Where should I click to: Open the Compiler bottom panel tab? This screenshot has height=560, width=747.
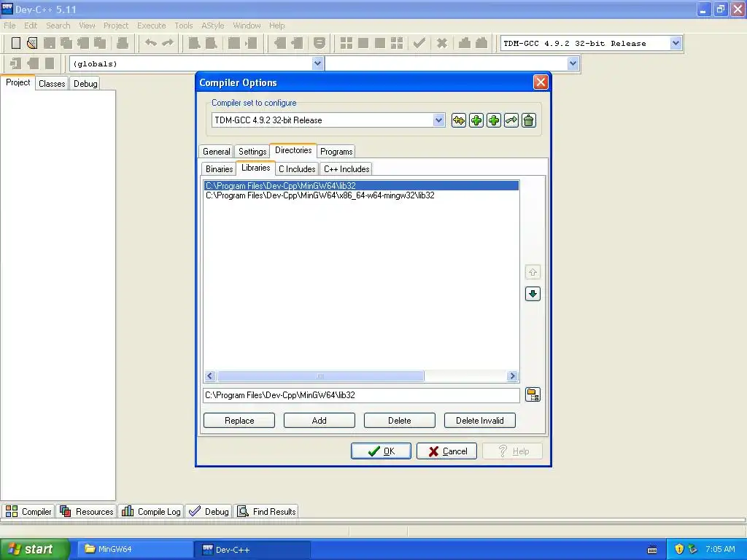coord(28,511)
